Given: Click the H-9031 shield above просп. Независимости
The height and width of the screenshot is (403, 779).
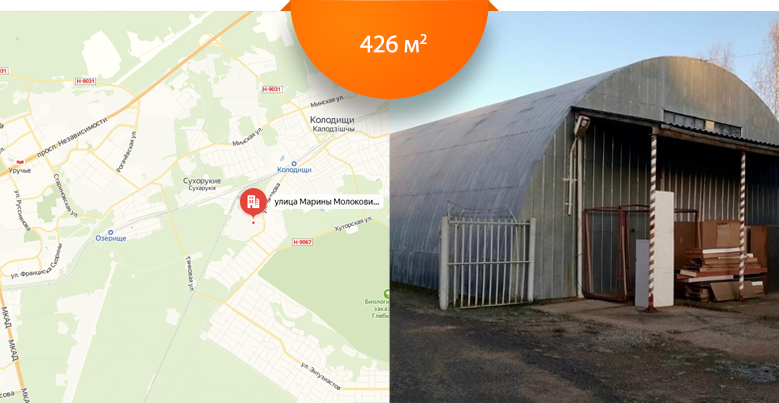Looking at the screenshot, I should click(x=85, y=80).
